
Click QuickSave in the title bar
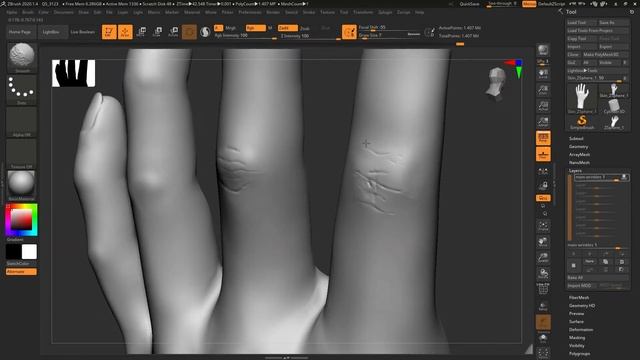(x=469, y=4)
